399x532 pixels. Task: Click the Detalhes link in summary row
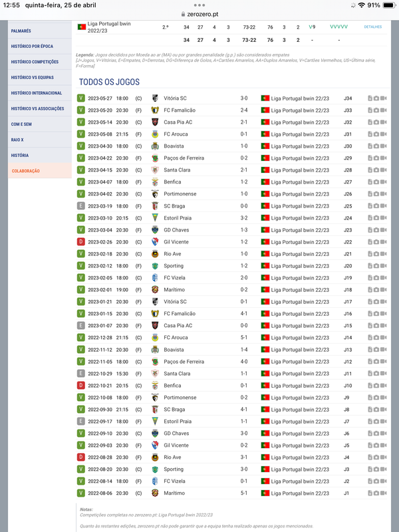coord(373,27)
